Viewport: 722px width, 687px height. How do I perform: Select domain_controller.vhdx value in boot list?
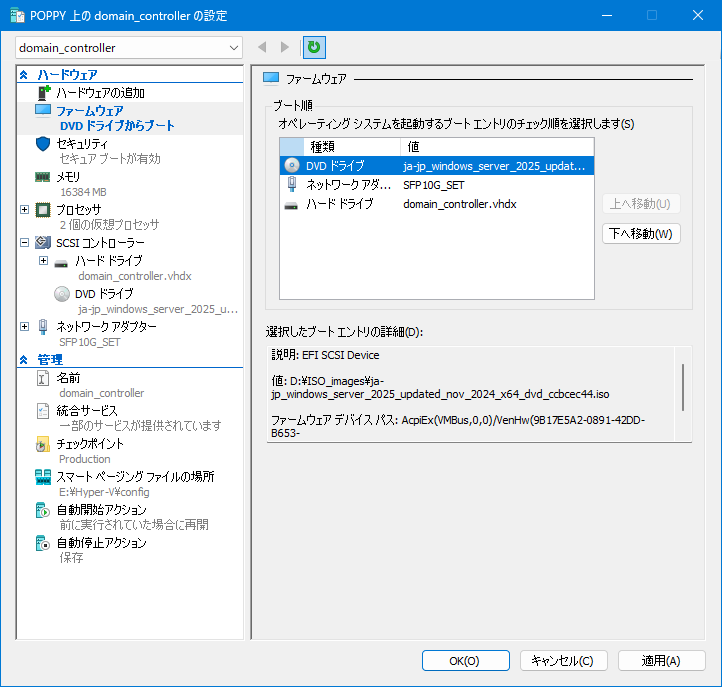pyautogui.click(x=460, y=204)
